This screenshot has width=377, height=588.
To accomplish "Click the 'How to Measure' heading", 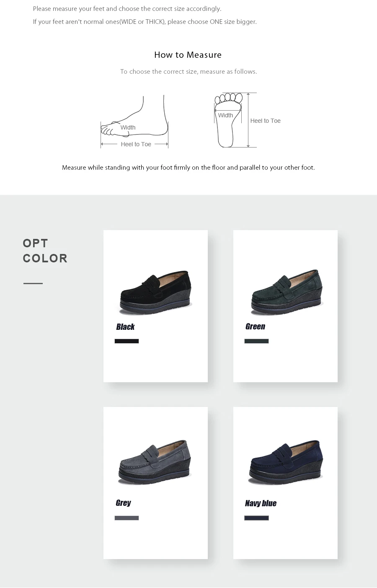I will tap(188, 55).
